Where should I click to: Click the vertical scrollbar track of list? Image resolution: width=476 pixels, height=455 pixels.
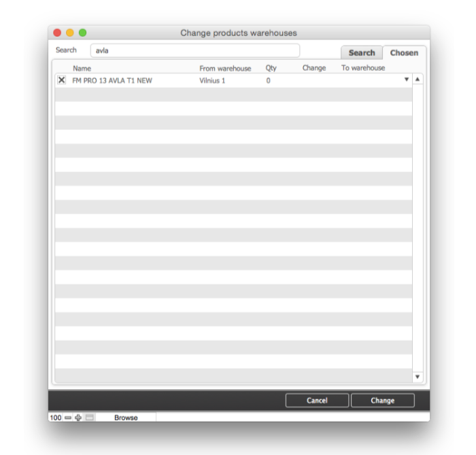tap(418, 224)
